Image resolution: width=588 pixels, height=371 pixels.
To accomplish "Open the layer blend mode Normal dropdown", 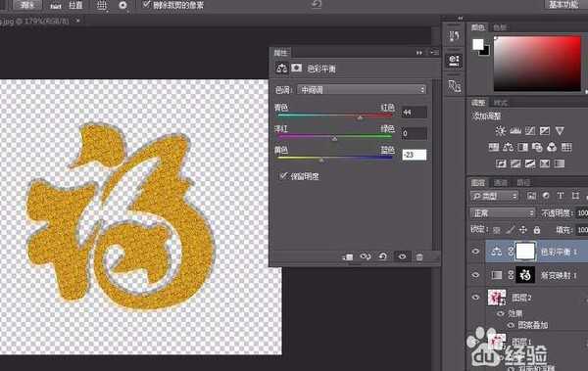I will pyautogui.click(x=503, y=212).
